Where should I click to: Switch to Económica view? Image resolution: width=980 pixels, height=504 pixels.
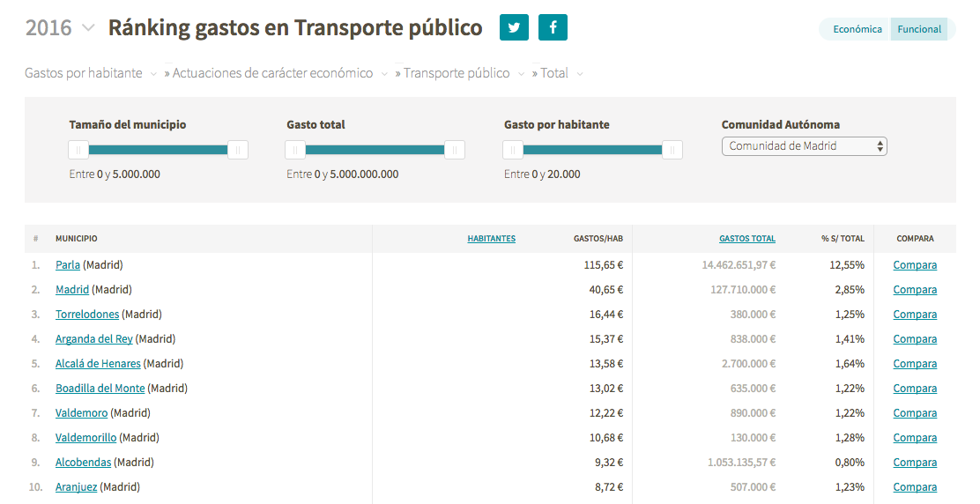click(x=857, y=29)
